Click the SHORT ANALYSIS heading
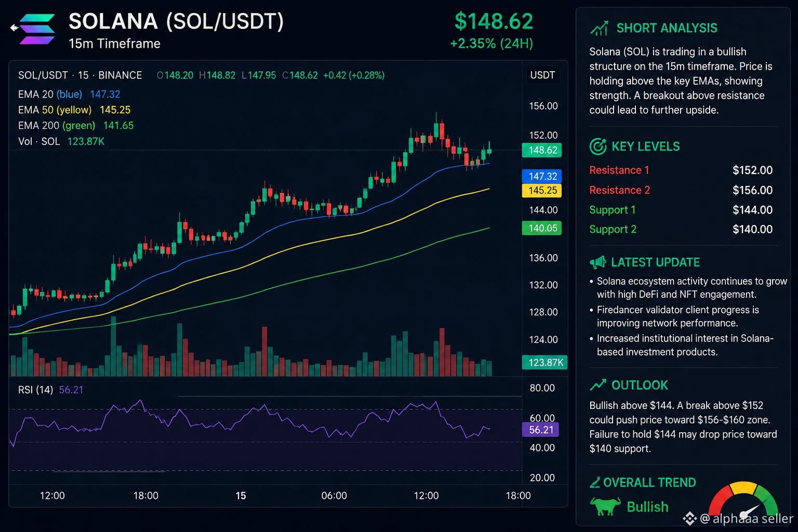 [x=667, y=28]
